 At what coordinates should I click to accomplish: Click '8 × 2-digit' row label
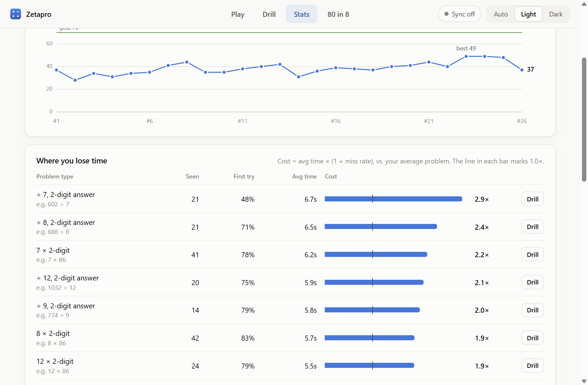pos(53,334)
